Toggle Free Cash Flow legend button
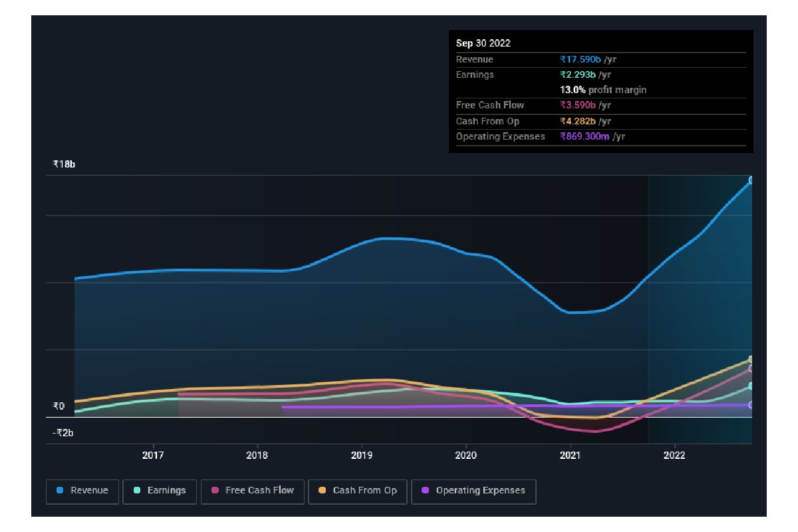This screenshot has height=532, width=798. pyautogui.click(x=253, y=491)
